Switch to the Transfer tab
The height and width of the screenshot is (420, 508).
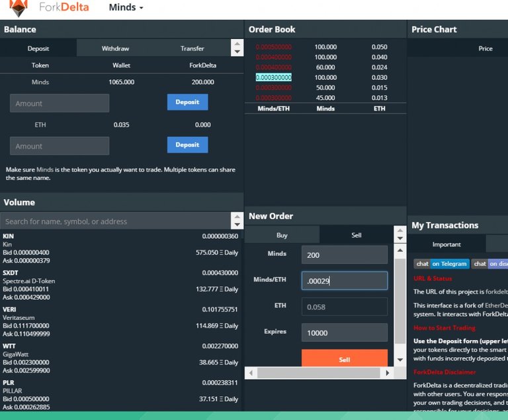click(x=192, y=48)
